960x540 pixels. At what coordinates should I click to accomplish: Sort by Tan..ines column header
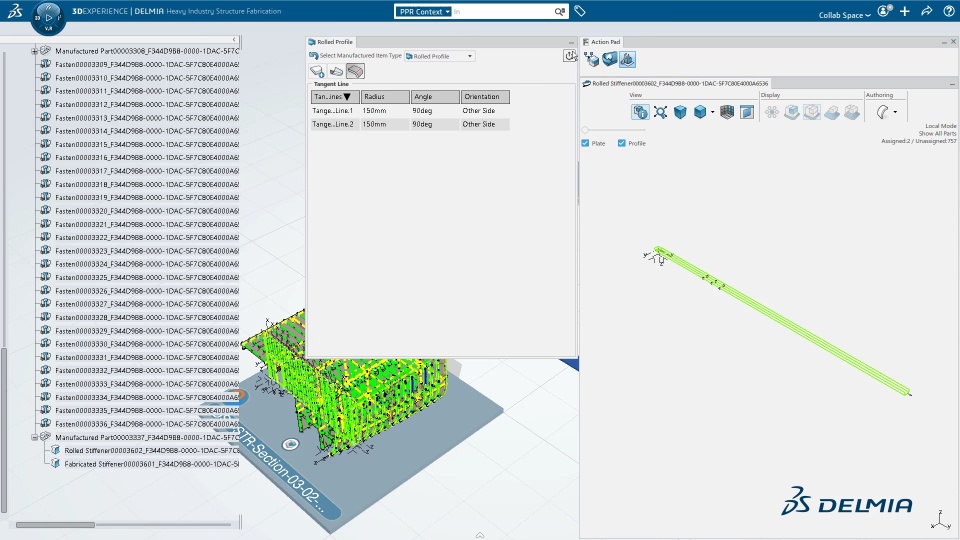click(334, 97)
